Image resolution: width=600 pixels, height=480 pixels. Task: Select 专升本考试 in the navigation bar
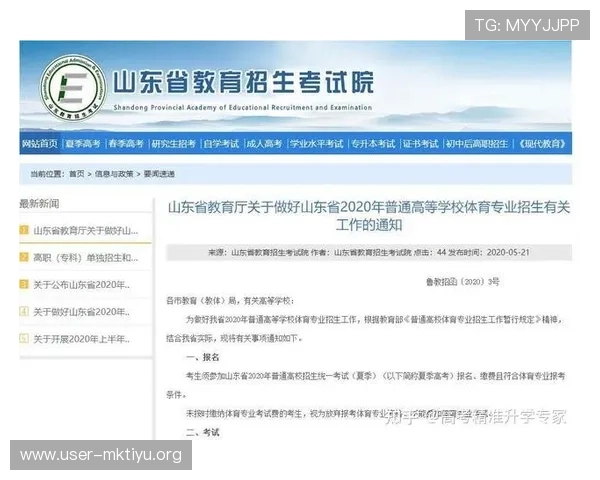tap(373, 144)
